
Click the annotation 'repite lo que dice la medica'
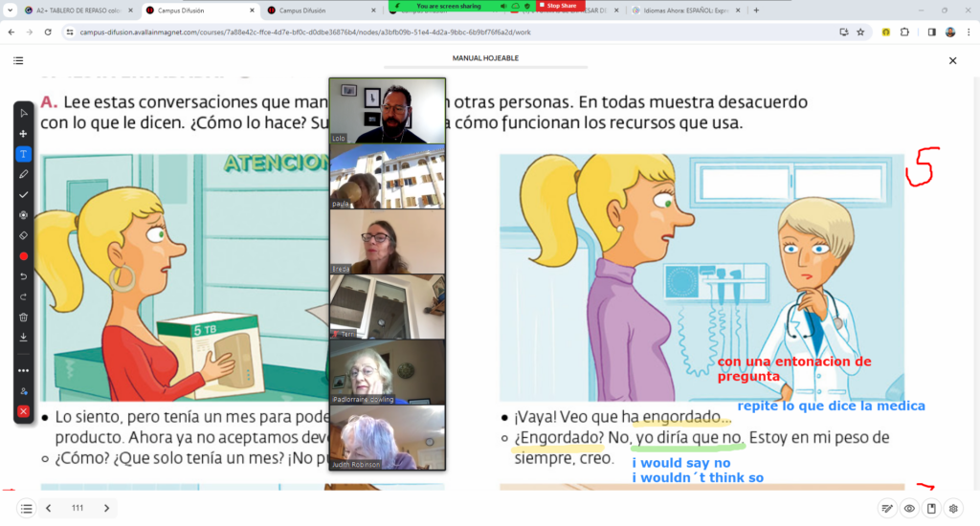(x=832, y=406)
